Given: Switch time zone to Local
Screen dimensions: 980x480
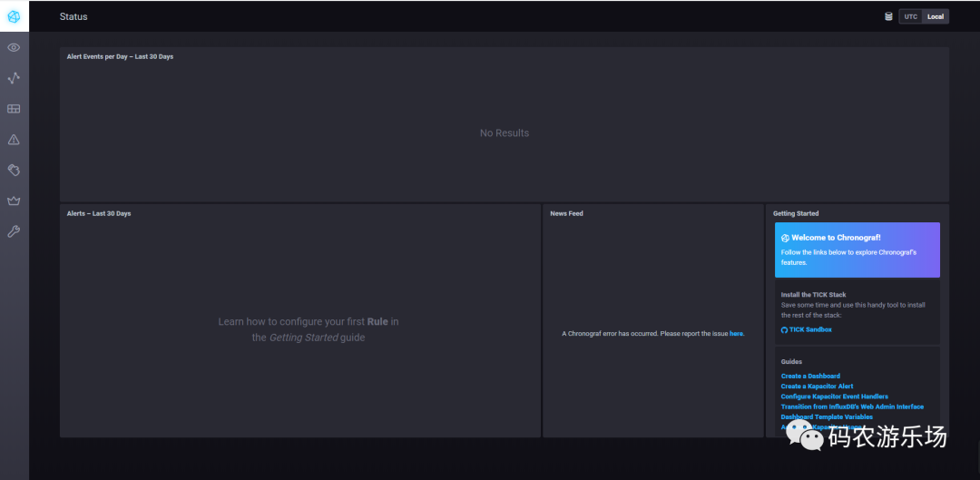Looking at the screenshot, I should (936, 16).
